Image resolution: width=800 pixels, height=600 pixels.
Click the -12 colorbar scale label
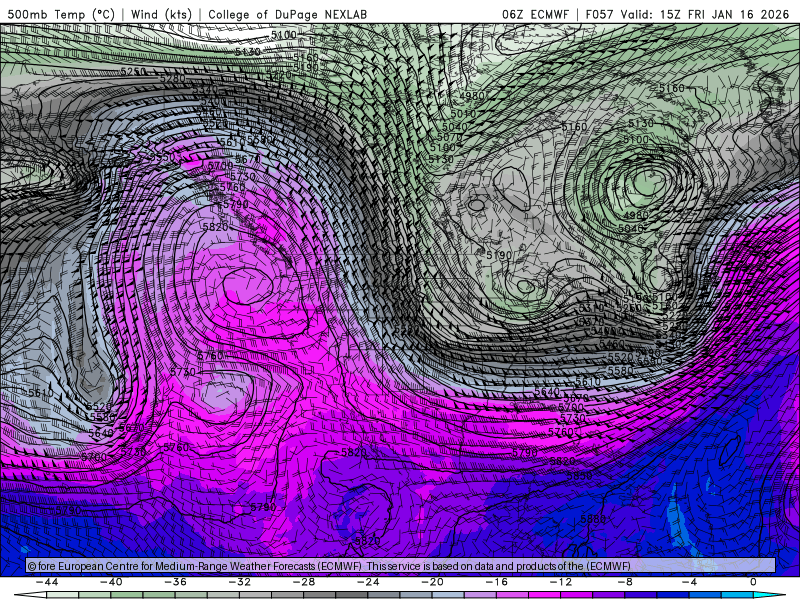[561, 582]
